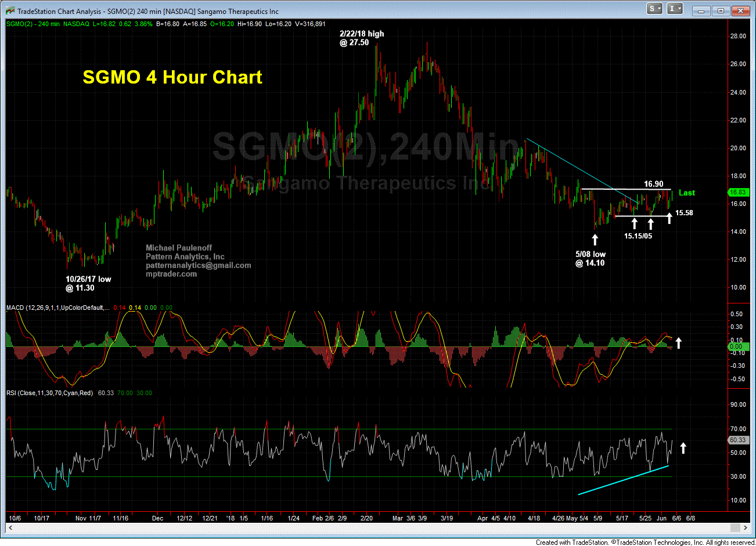
Task: Click the '6/8' date axis label
Action: (x=690, y=518)
